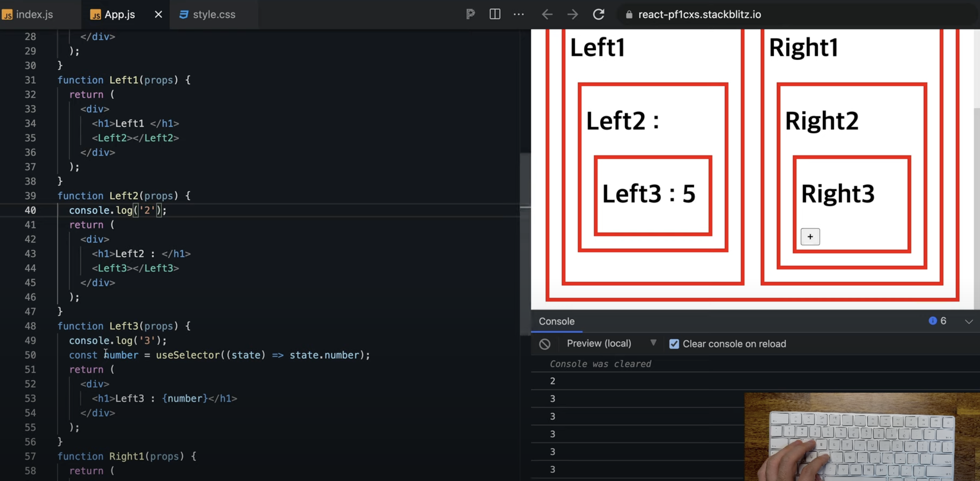This screenshot has width=980, height=481.
Task: Click the Prettier format icon
Action: (470, 14)
